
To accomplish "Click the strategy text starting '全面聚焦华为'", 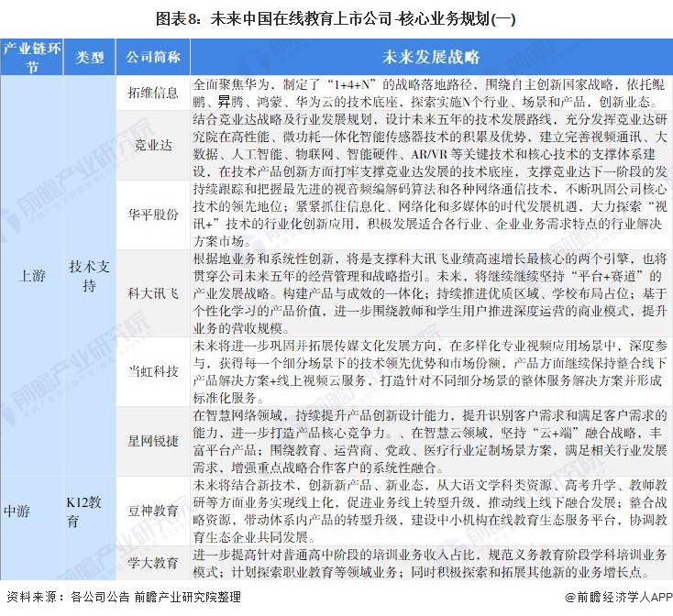I will 430,93.
